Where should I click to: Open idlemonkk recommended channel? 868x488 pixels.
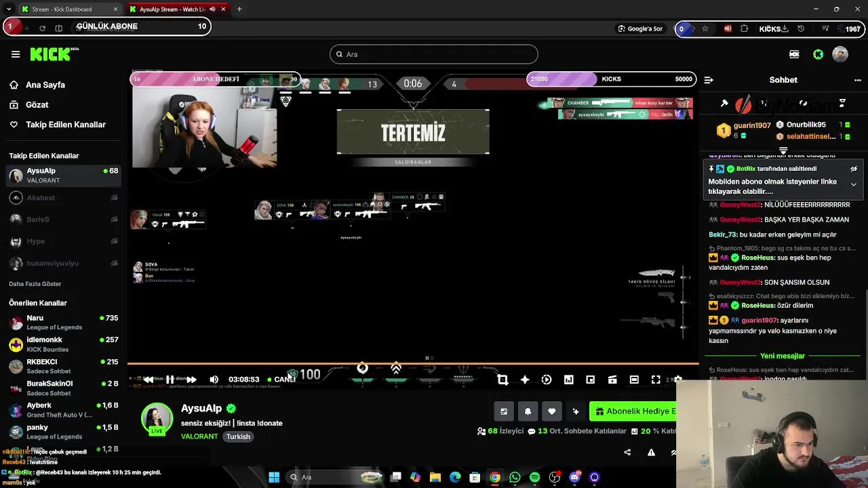[x=64, y=344]
